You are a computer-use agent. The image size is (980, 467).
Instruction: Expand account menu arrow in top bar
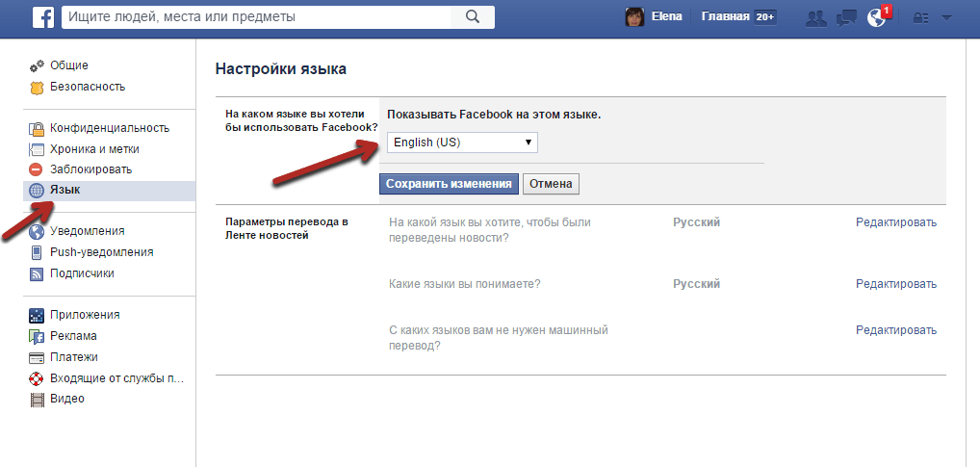tap(945, 18)
